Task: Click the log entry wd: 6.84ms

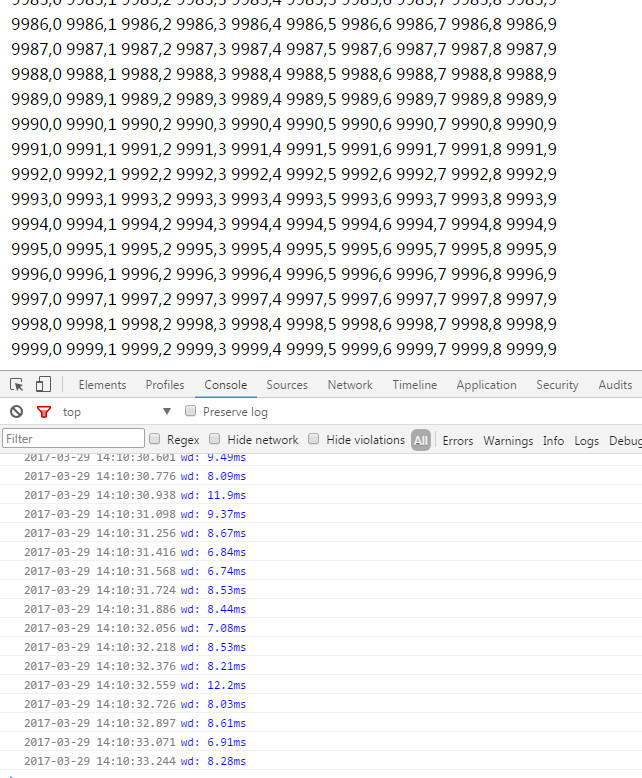Action: [x=321, y=552]
